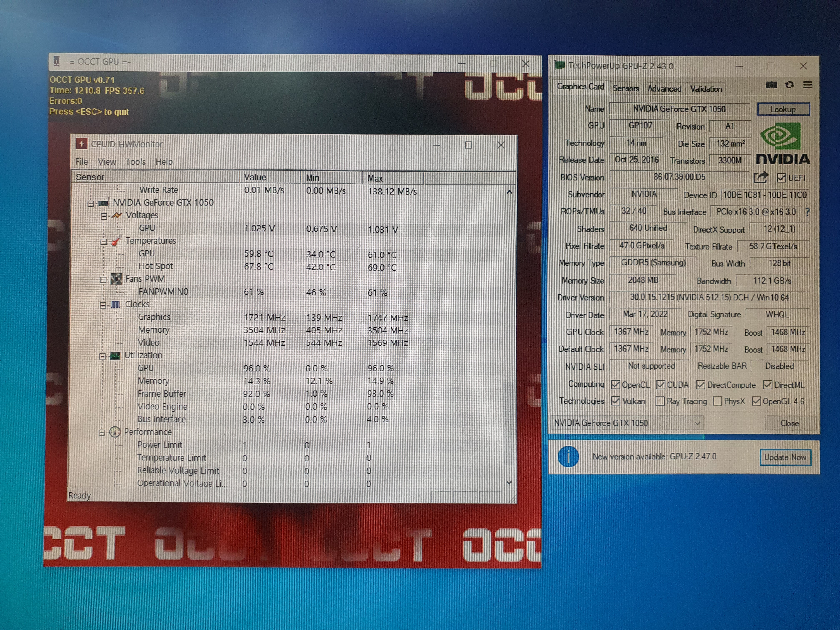
Task: Collapse the Performance node
Action: tap(102, 433)
